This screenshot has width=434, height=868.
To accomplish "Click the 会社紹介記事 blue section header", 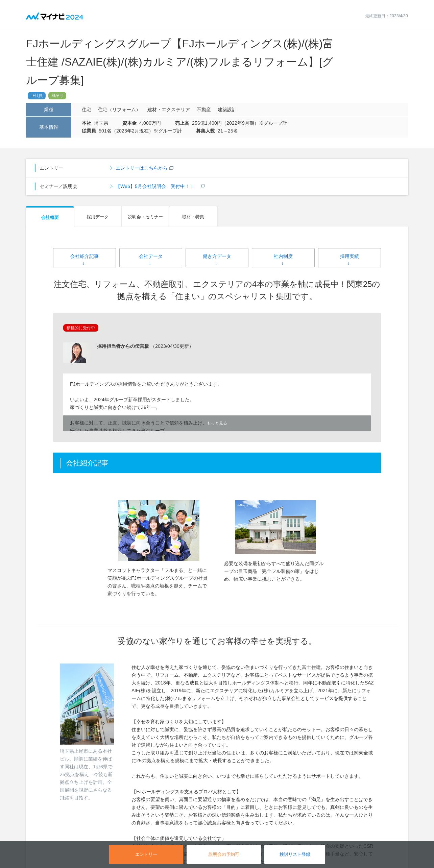I will point(217,463).
